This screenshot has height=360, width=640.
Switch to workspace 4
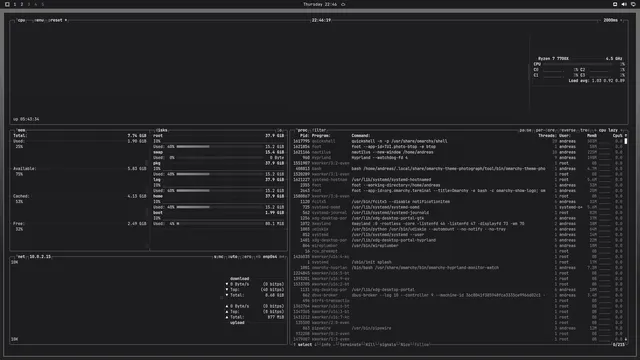pyautogui.click(x=36, y=4)
